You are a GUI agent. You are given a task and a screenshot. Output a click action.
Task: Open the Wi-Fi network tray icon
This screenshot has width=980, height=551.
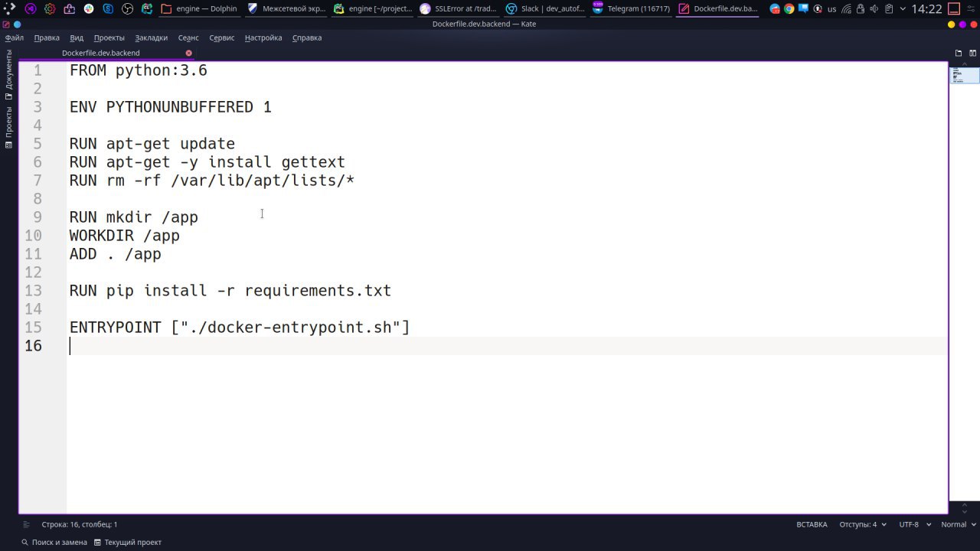pos(846,9)
